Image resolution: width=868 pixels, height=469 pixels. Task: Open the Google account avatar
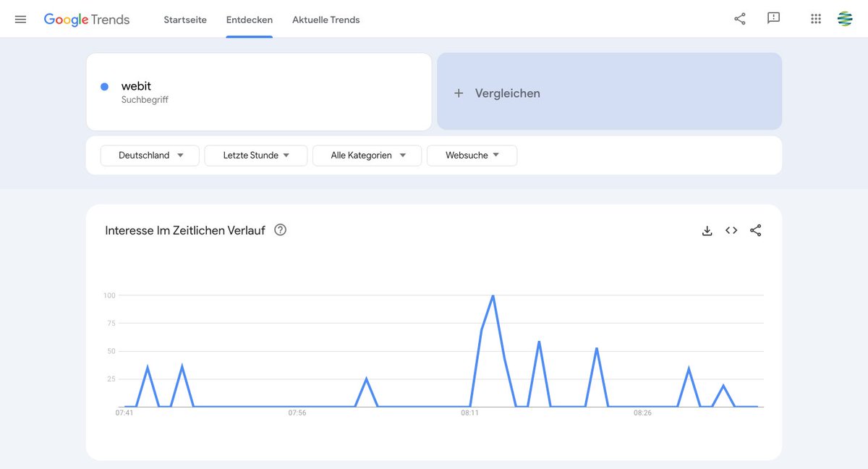pos(845,19)
